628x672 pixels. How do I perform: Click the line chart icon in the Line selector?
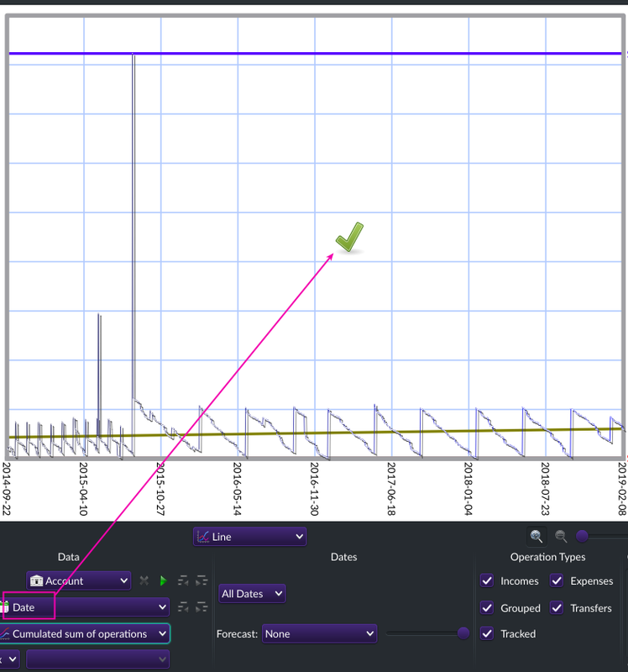point(203,537)
